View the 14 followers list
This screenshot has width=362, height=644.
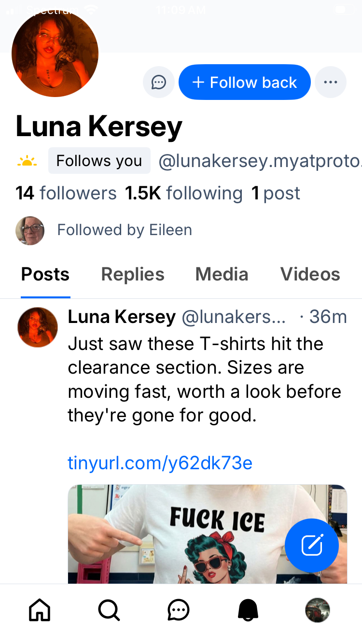(66, 193)
